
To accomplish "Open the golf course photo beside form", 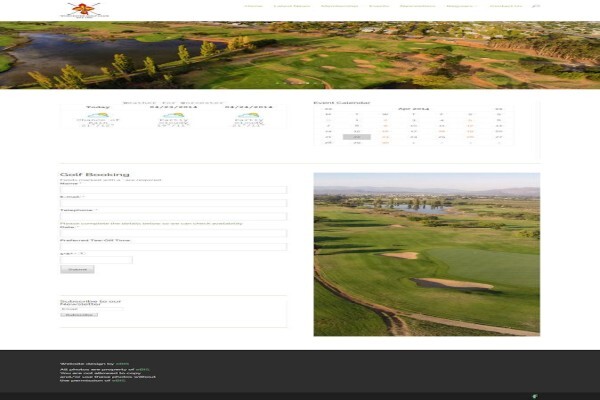I will tap(427, 255).
